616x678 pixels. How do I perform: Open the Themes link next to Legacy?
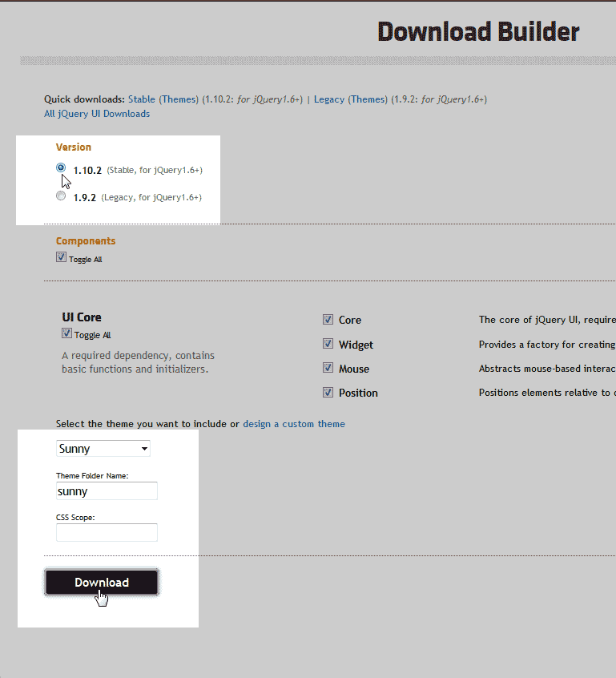(x=368, y=99)
